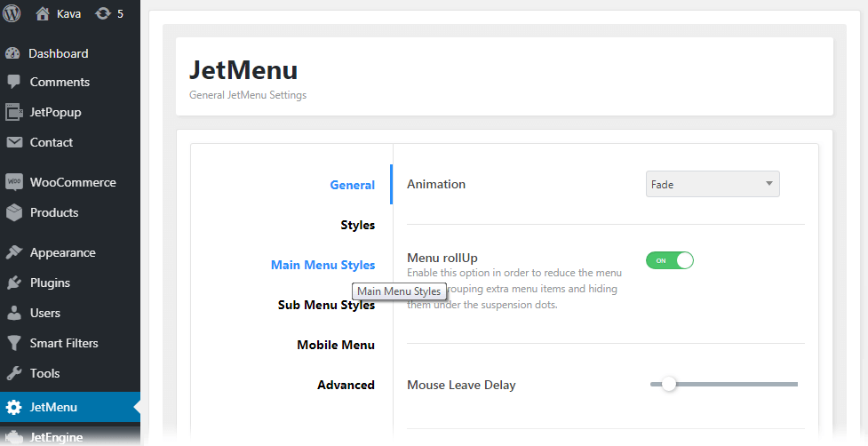
Task: Switch to the Mobile Menu tab
Action: pyautogui.click(x=336, y=345)
